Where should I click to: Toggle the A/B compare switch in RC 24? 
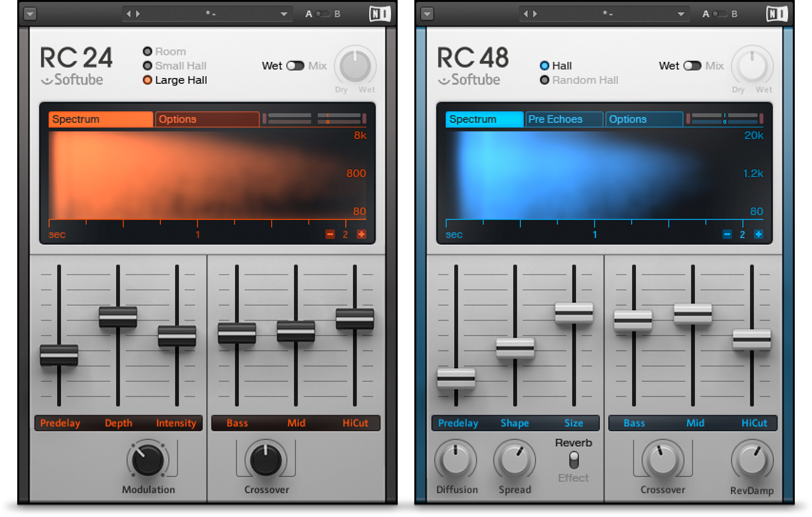323,14
